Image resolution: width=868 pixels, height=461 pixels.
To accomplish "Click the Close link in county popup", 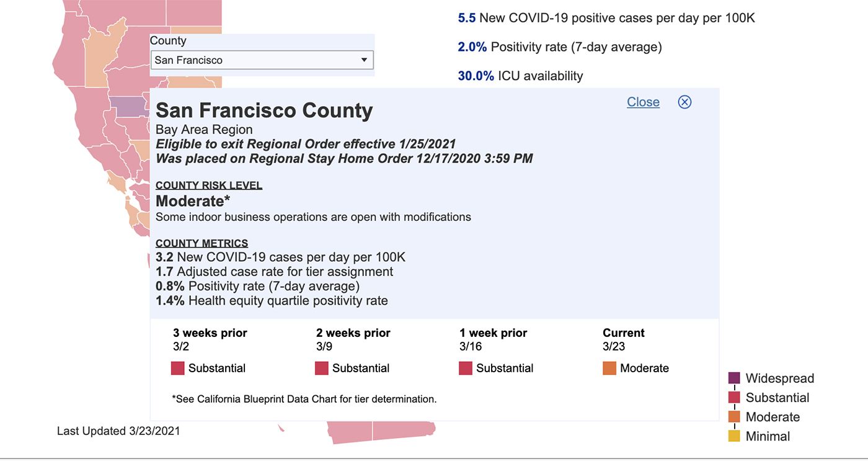I will click(643, 102).
